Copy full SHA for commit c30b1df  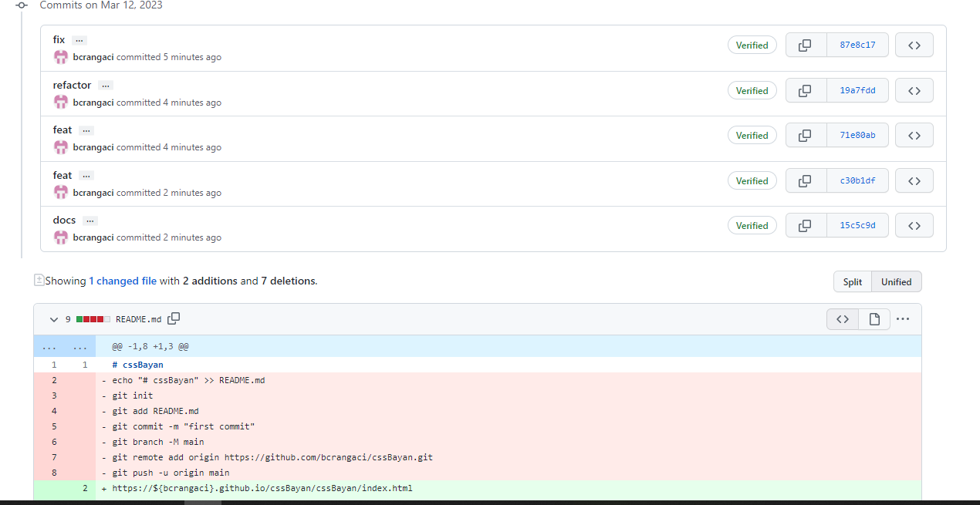coord(806,180)
